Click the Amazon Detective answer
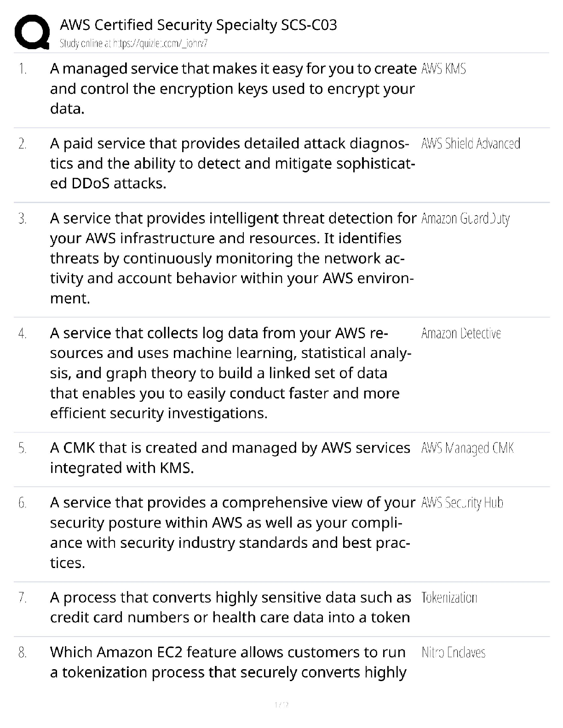563x728 pixels. tap(461, 333)
